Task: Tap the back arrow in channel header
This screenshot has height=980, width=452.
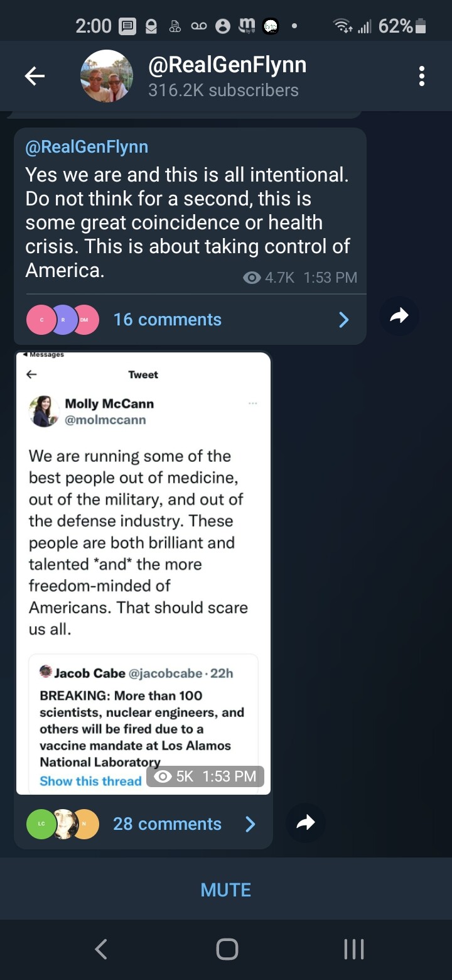Action: [35, 76]
